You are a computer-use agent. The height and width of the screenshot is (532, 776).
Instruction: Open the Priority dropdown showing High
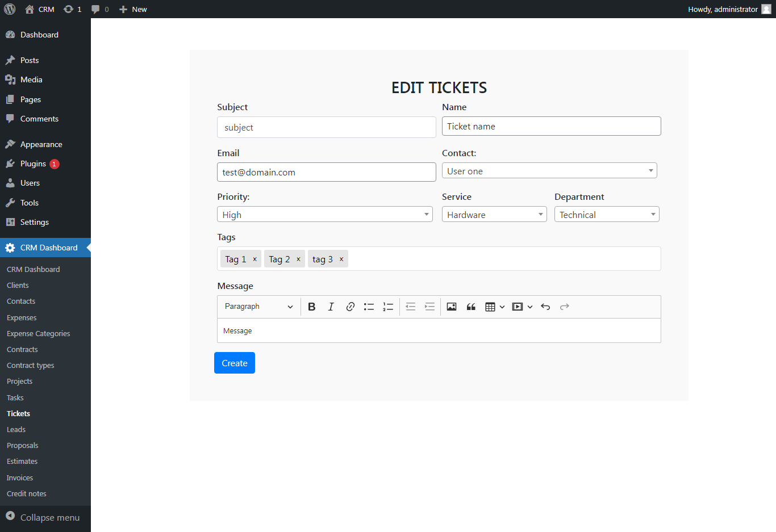[x=324, y=214]
